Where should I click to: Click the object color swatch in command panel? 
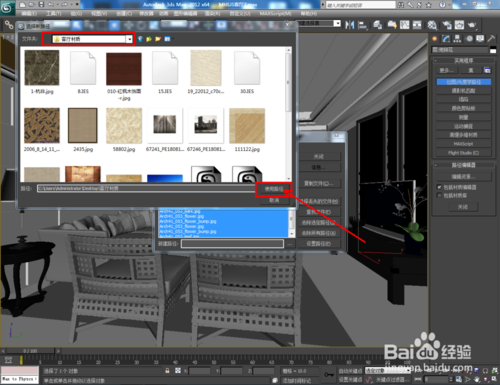pos(493,51)
